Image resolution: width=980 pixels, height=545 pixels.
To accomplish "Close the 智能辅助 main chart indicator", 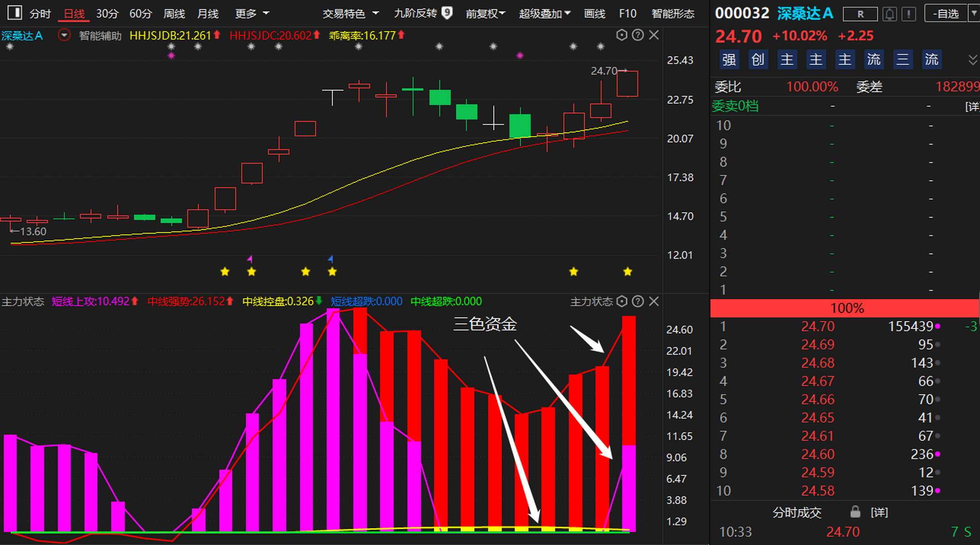I will pyautogui.click(x=654, y=35).
